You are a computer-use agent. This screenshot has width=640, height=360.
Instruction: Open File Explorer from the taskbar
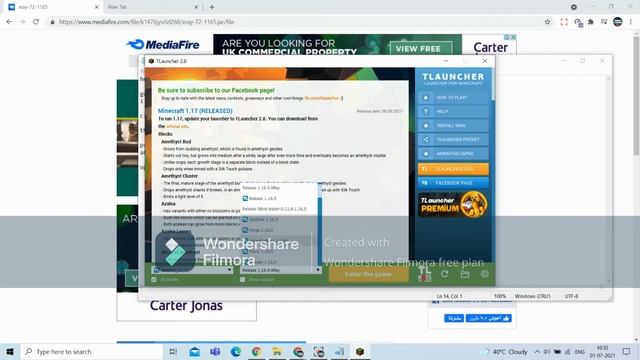pos(277,351)
